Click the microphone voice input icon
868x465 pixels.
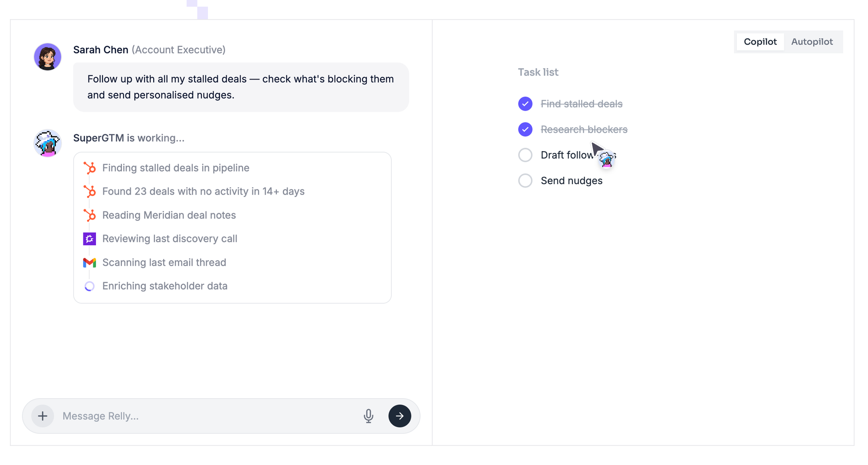368,416
